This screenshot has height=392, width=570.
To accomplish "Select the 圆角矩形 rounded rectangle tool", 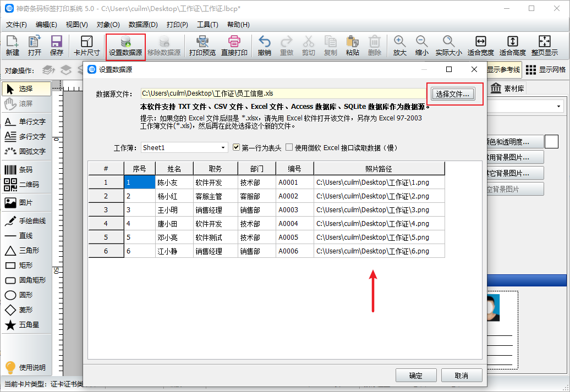I will point(26,280).
